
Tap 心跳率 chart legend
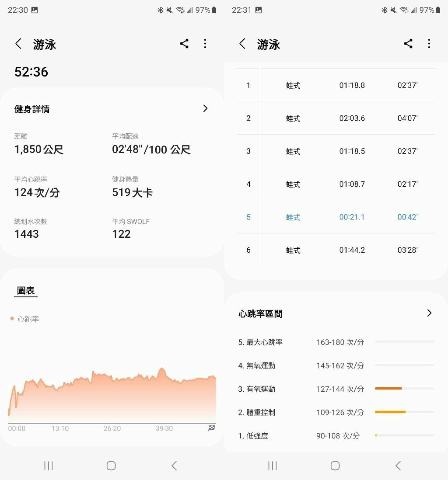[x=25, y=319]
